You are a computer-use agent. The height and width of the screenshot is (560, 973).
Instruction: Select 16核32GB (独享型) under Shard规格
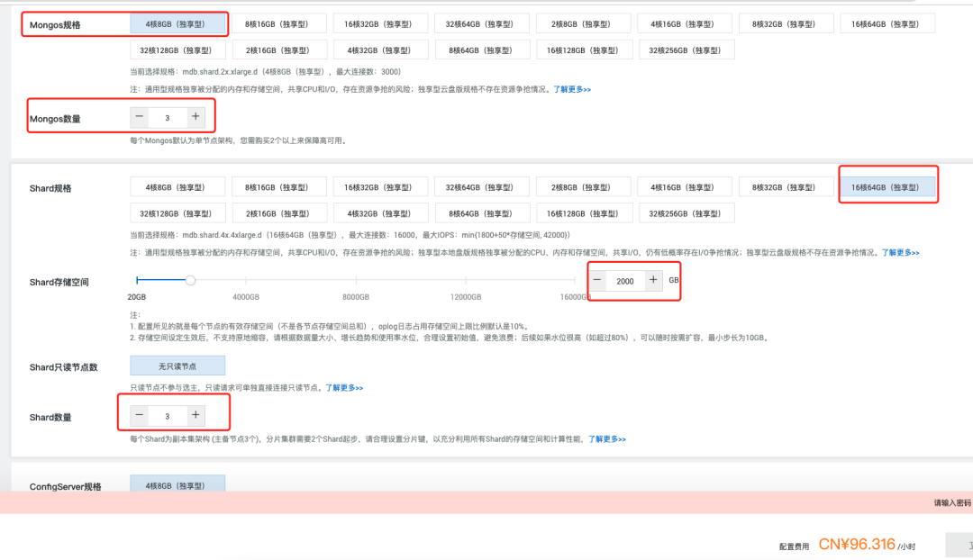[380, 187]
